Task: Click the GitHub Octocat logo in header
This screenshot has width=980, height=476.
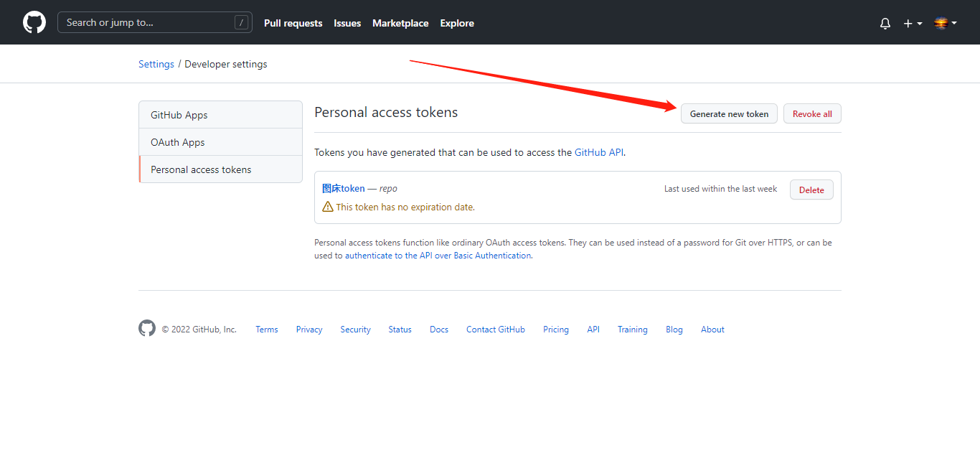Action: [x=34, y=22]
